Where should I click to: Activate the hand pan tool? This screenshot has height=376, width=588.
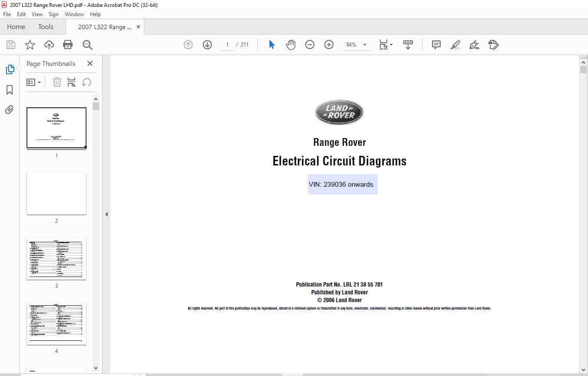[x=291, y=45]
